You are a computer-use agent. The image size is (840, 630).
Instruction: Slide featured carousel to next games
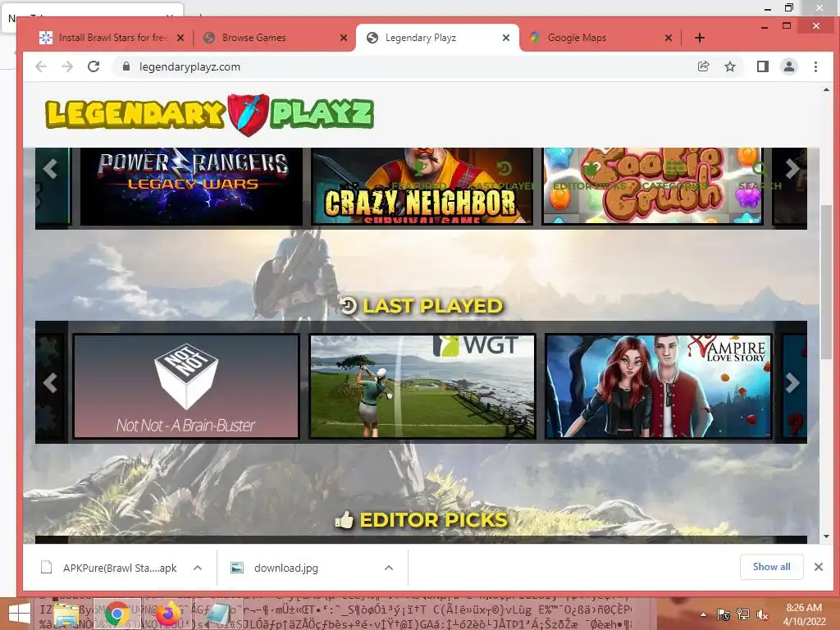[x=792, y=169]
